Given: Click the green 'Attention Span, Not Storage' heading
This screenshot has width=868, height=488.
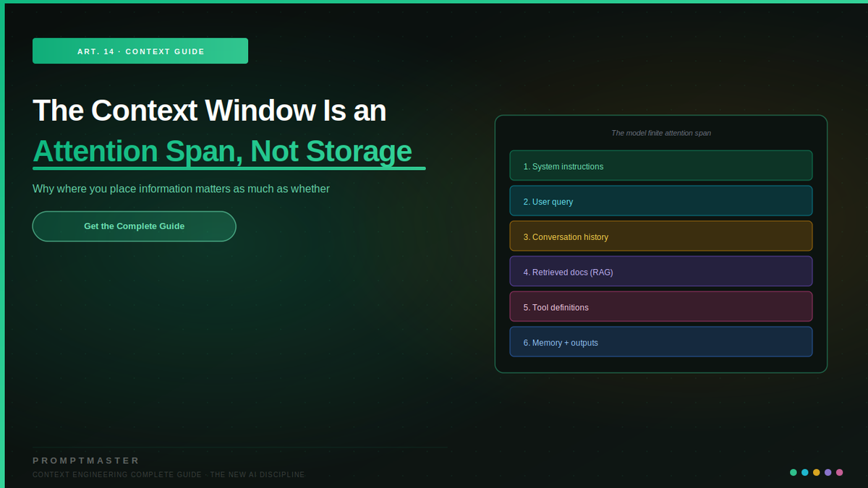Looking at the screenshot, I should coord(223,151).
